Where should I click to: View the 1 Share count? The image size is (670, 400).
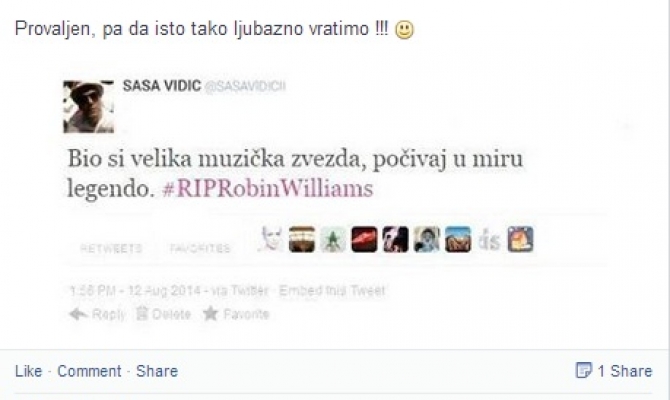click(x=625, y=371)
